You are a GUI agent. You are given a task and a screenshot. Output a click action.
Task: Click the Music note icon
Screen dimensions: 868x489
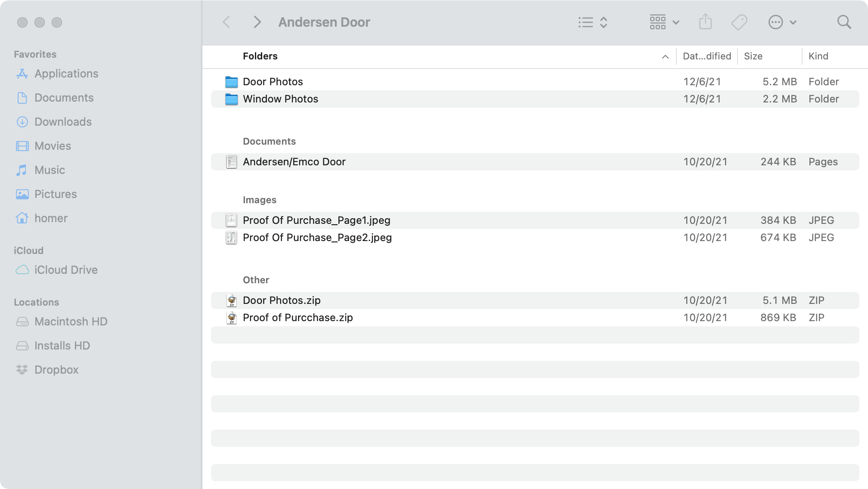[x=22, y=170]
